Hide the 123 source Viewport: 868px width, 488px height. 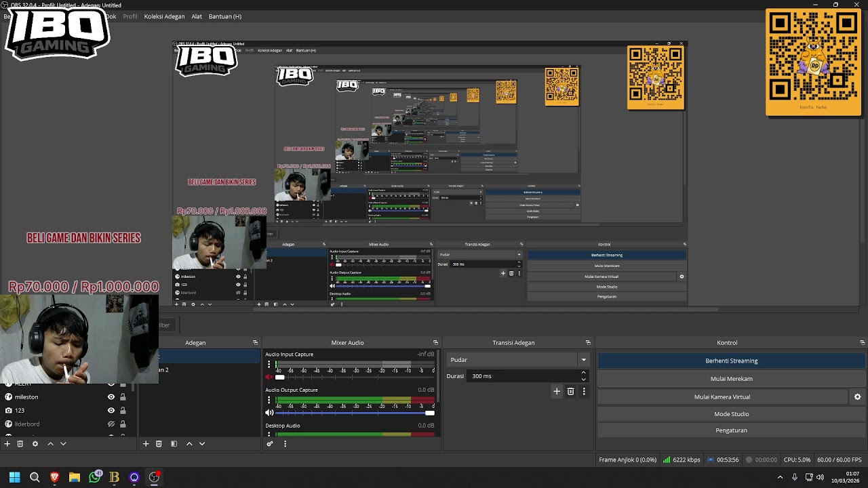(111, 410)
